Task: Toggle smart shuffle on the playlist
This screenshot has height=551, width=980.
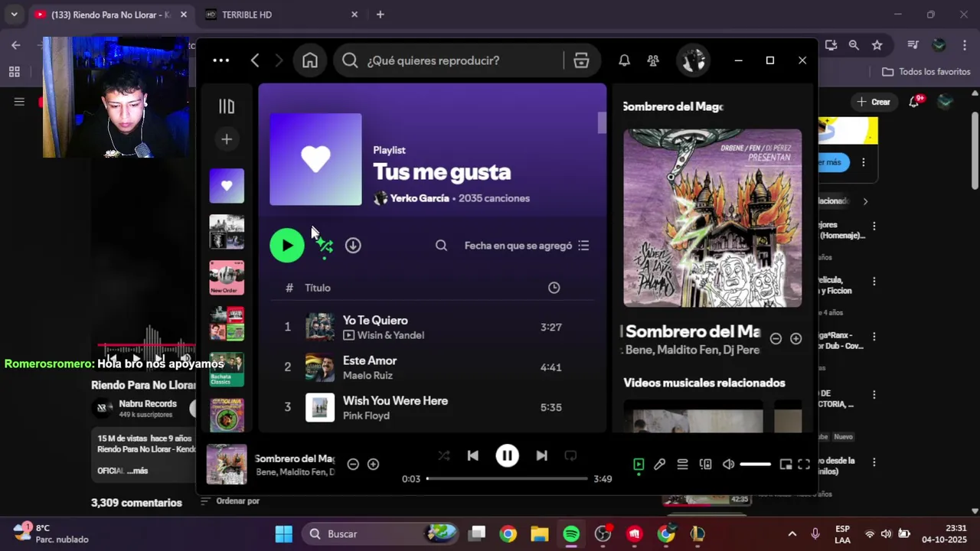Action: pos(325,245)
